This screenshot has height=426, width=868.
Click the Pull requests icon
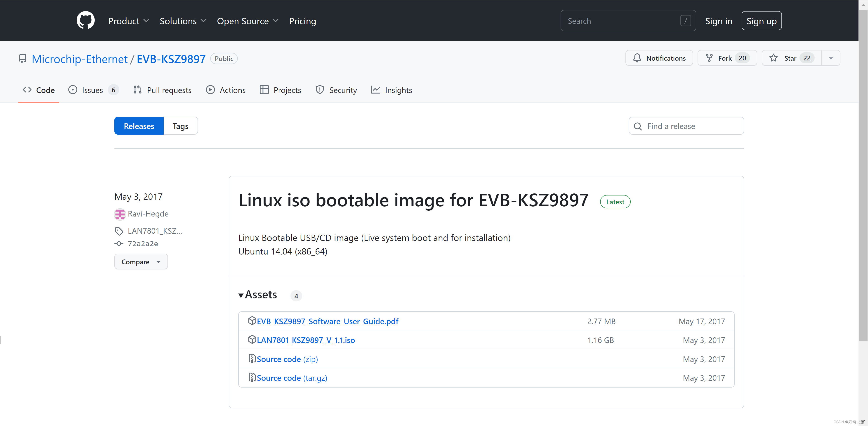pyautogui.click(x=137, y=90)
